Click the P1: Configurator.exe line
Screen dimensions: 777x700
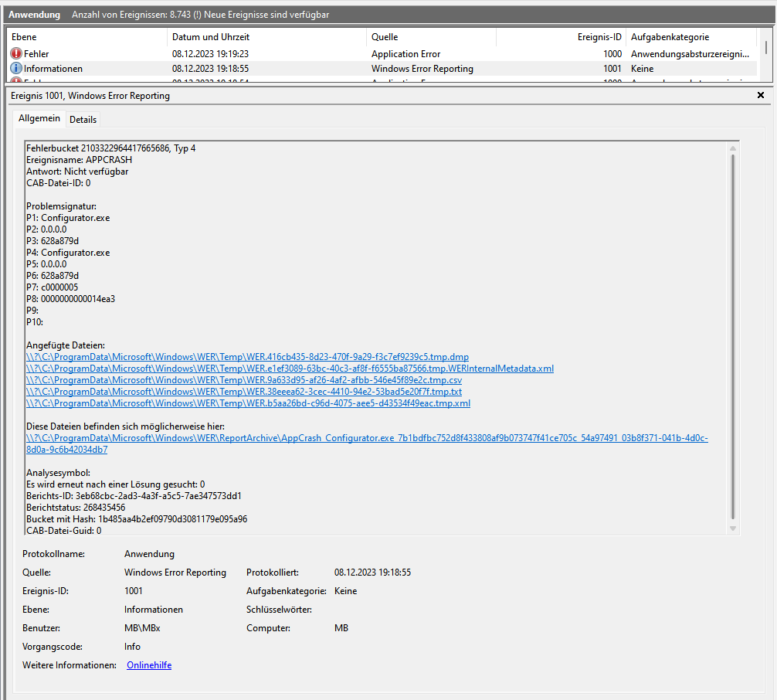click(69, 218)
